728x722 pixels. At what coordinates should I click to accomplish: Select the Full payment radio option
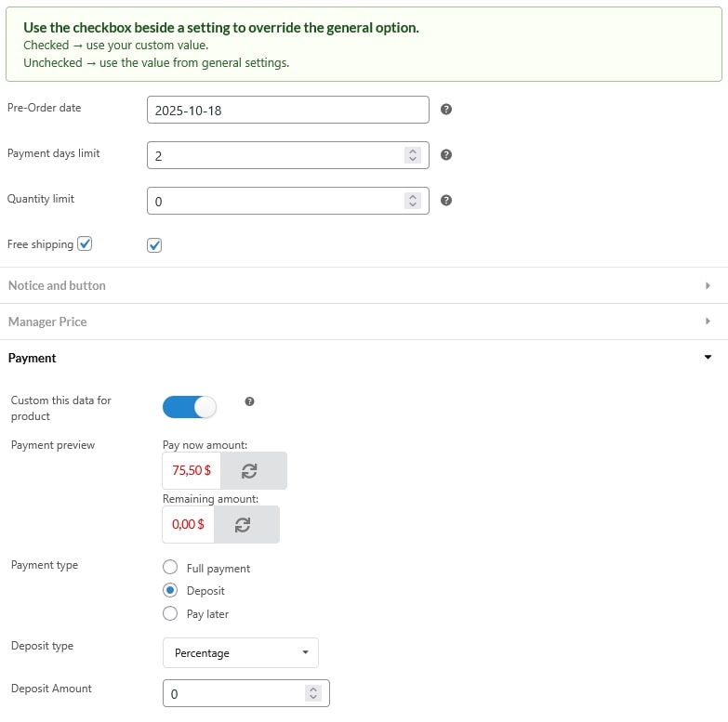pos(170,568)
